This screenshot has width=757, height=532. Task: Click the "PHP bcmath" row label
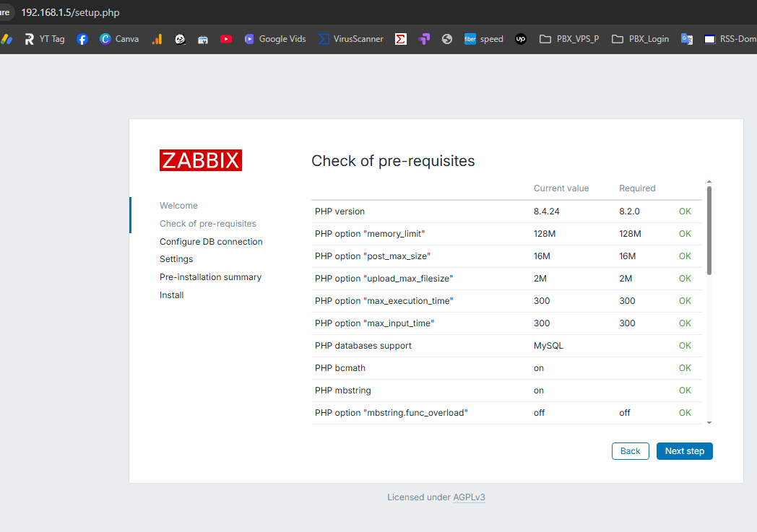(x=340, y=368)
